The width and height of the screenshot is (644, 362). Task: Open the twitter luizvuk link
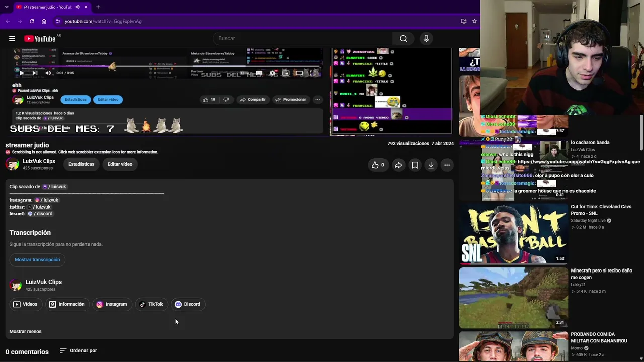tap(39, 207)
